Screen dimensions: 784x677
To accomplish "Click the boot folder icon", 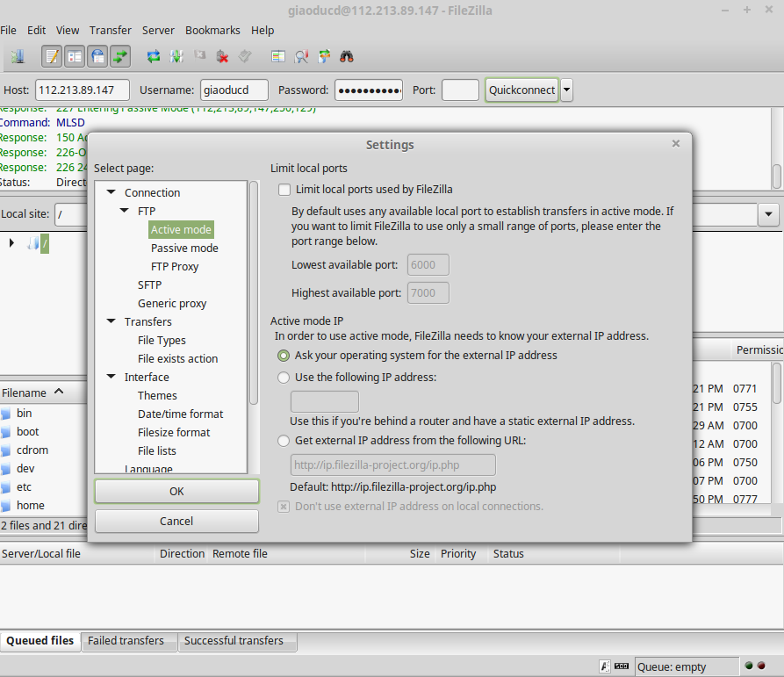I will pos(5,432).
